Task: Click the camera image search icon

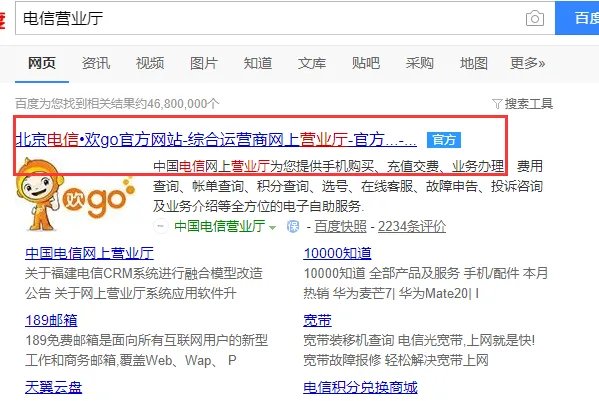Action: click(535, 18)
